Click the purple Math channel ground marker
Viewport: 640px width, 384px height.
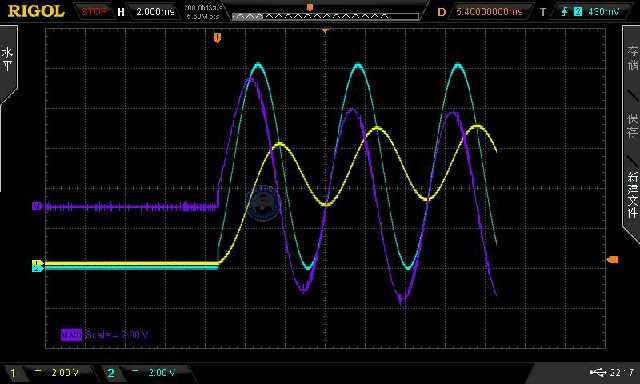click(37, 206)
